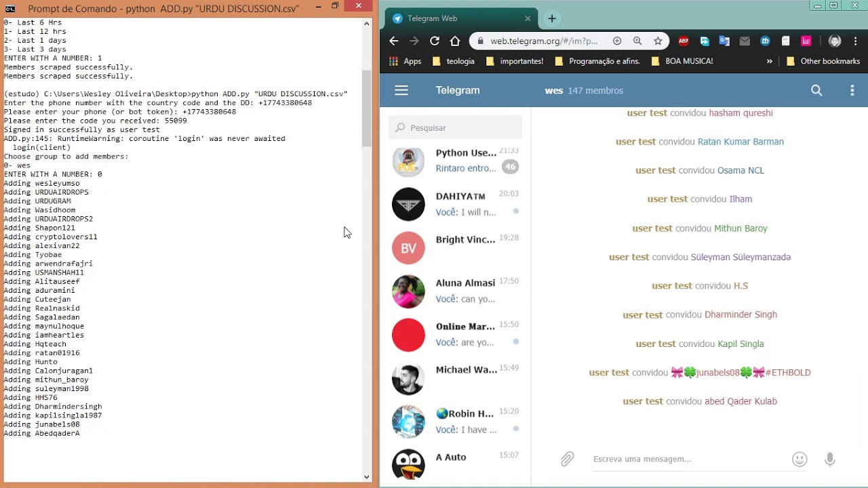Open the Robin H... chat
Image resolution: width=868 pixels, height=488 pixels.
456,421
